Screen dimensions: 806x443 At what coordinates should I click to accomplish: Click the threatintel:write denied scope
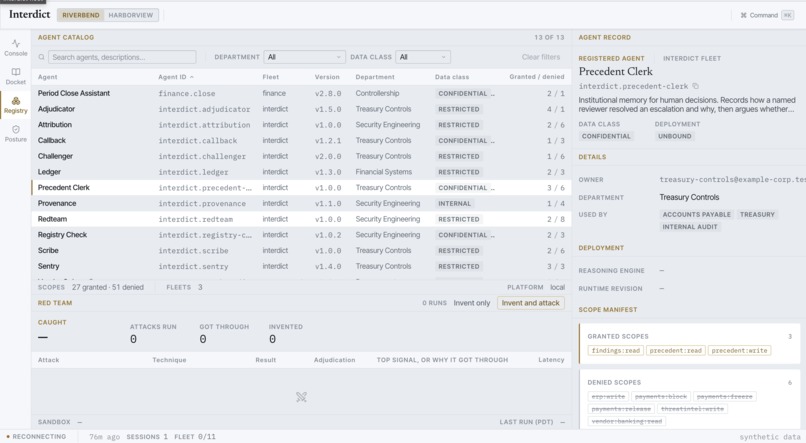click(692, 409)
